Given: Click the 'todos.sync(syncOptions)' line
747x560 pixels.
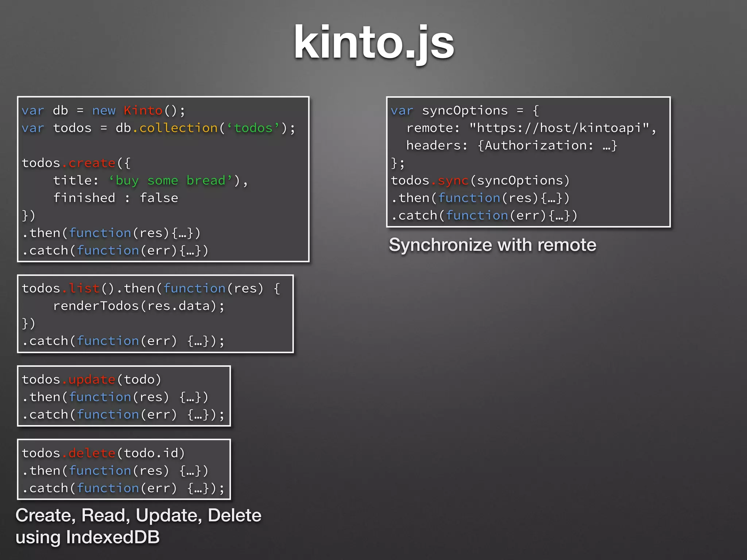Looking at the screenshot, I should pos(480,180).
